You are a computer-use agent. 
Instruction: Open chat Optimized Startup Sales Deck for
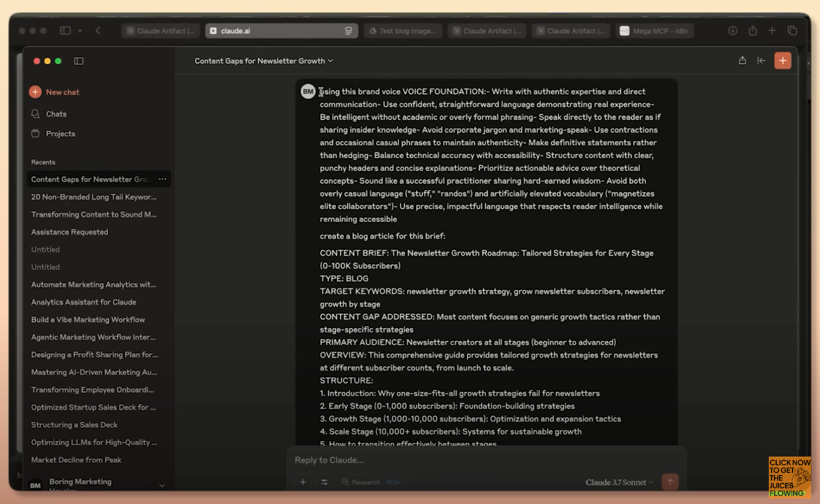(x=93, y=408)
